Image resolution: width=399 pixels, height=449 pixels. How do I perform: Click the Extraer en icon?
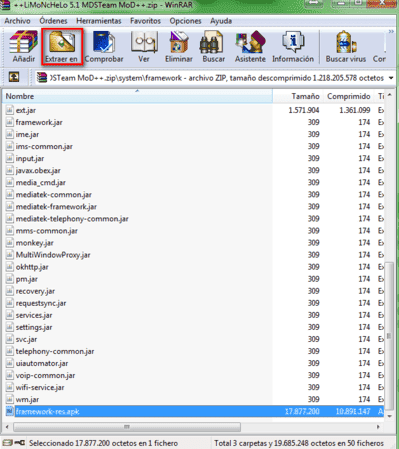coord(62,47)
